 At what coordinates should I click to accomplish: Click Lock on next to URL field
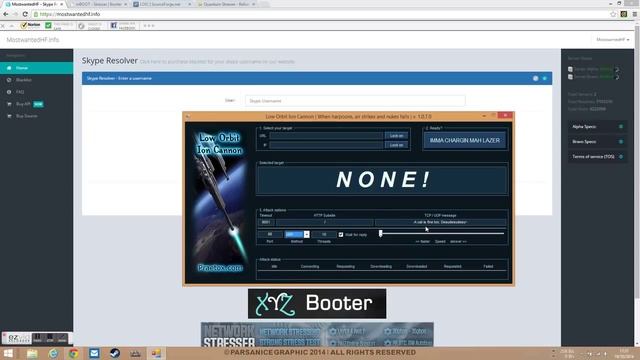click(x=396, y=136)
